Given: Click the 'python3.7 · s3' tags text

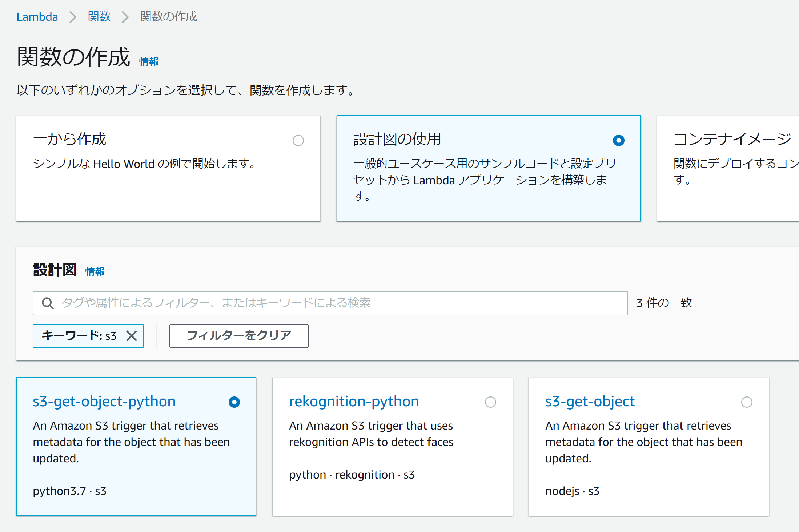Looking at the screenshot, I should [69, 491].
